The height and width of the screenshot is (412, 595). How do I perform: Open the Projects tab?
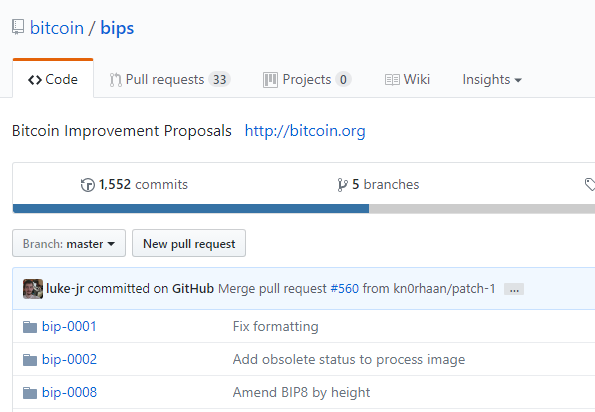pyautogui.click(x=307, y=80)
